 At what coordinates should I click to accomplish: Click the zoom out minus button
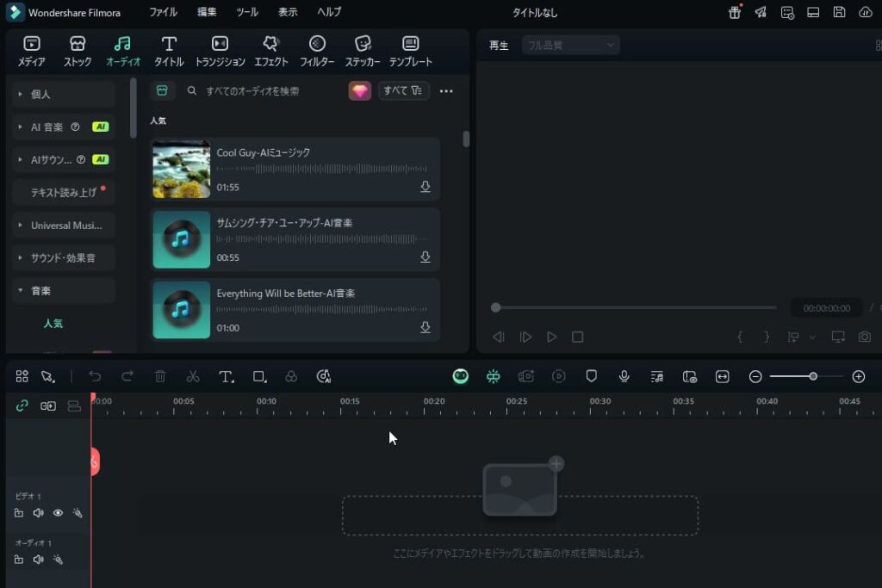pos(755,376)
